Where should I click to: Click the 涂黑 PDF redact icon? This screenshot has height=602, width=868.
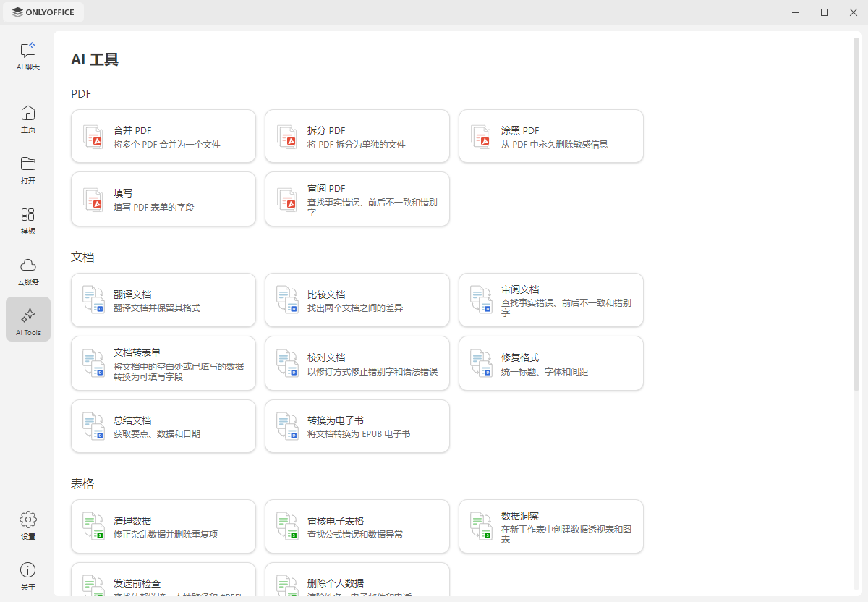click(x=481, y=137)
